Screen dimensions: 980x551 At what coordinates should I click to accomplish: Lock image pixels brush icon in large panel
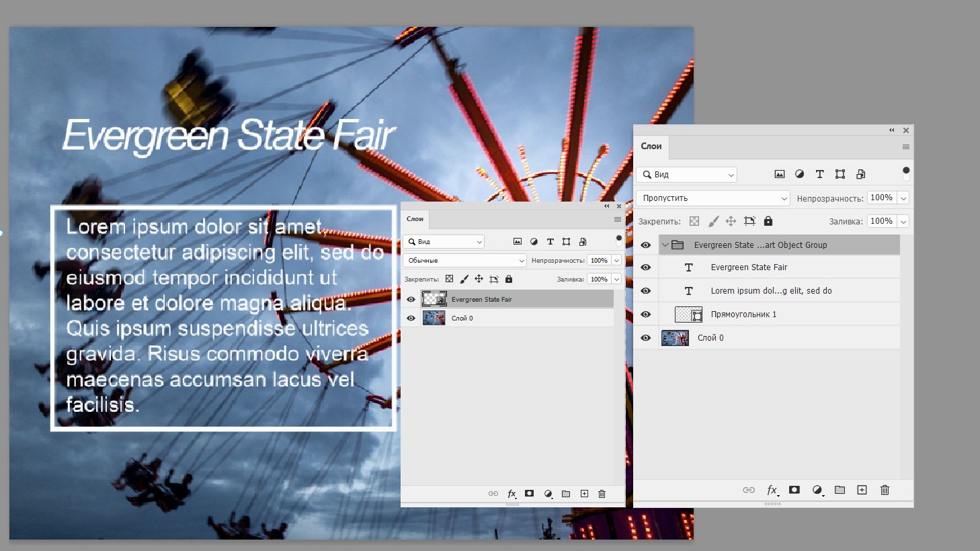coord(713,221)
